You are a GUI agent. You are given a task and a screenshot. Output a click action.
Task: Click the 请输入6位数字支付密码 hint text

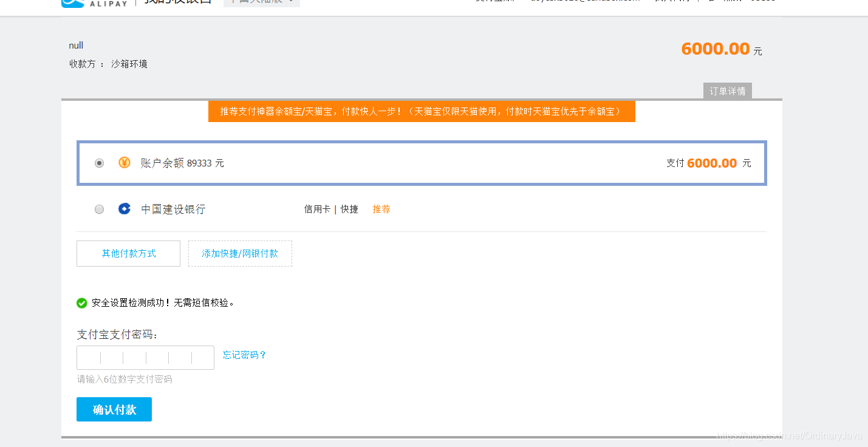pos(125,380)
